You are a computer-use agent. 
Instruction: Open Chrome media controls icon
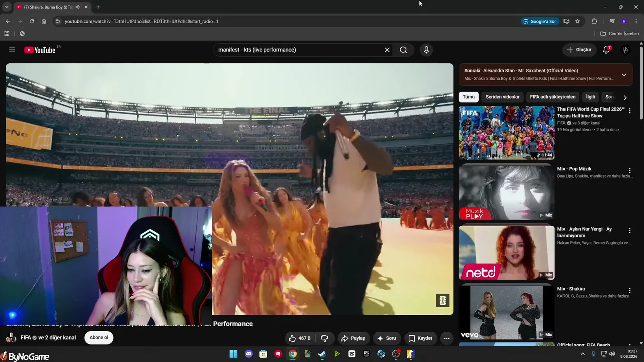(x=612, y=21)
